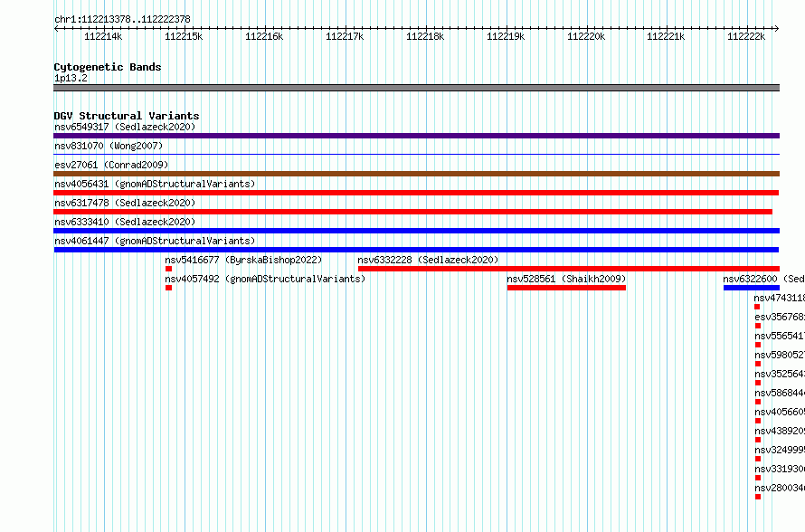
Task: Open the label beginning nsv280034
Action: (780, 488)
